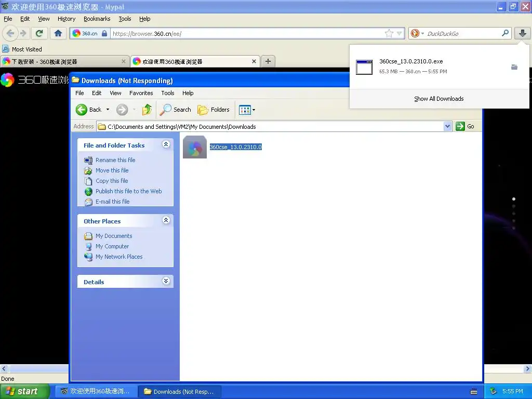Switch to Mypal browser taskbar button
This screenshot has height=399, width=532.
tap(96, 391)
